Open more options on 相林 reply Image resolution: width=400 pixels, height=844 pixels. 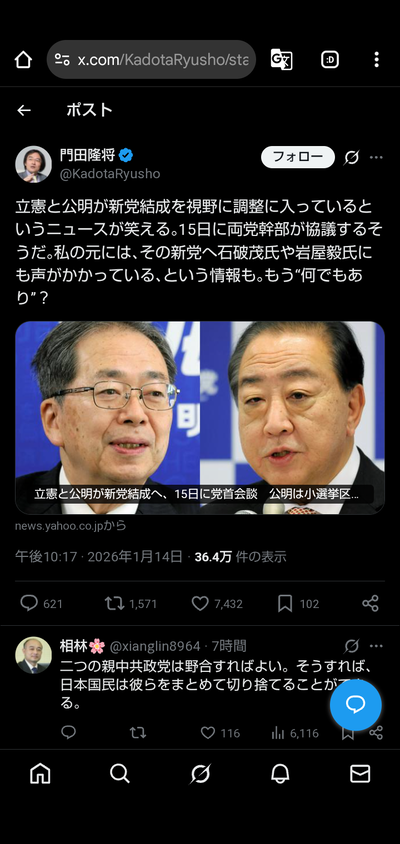coord(376,645)
